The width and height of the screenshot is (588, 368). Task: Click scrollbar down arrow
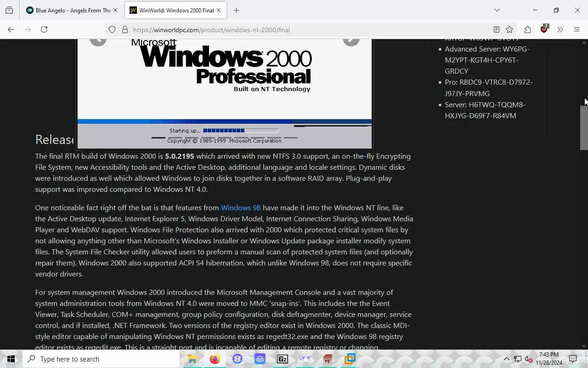pyautogui.click(x=584, y=346)
